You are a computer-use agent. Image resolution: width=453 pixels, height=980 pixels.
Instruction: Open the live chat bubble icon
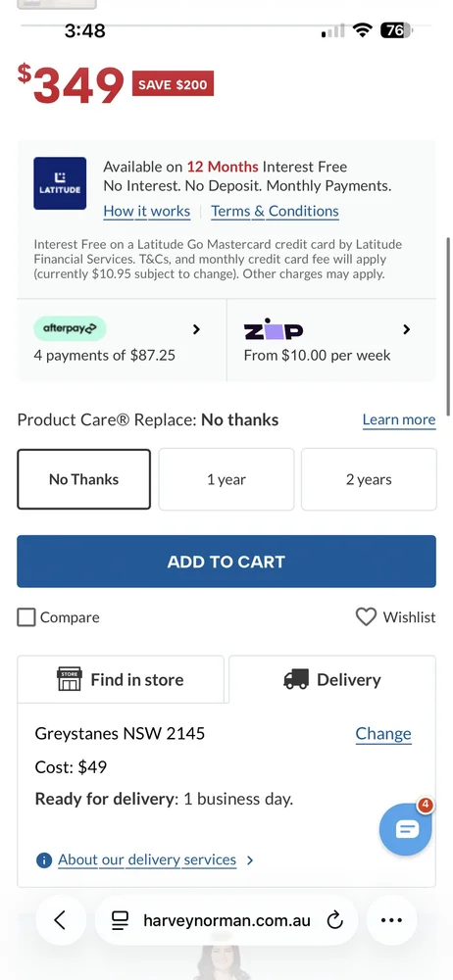(406, 829)
